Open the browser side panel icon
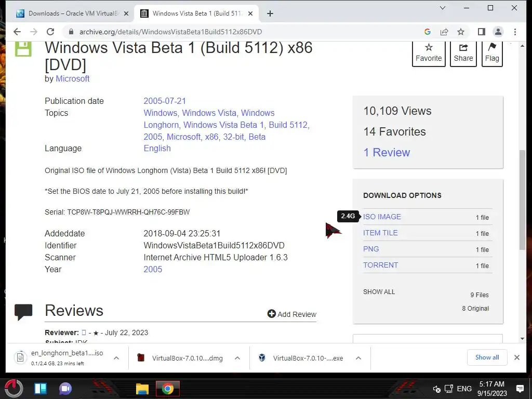The width and height of the screenshot is (532, 399). click(x=482, y=32)
